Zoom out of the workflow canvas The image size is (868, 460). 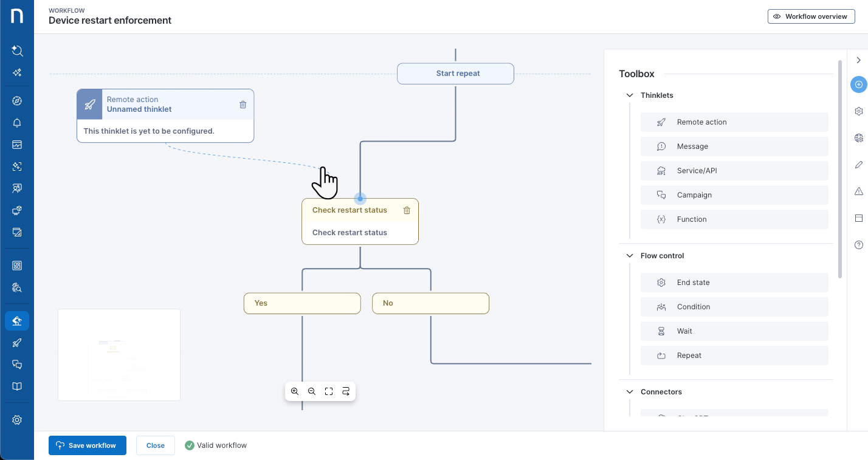pyautogui.click(x=312, y=391)
